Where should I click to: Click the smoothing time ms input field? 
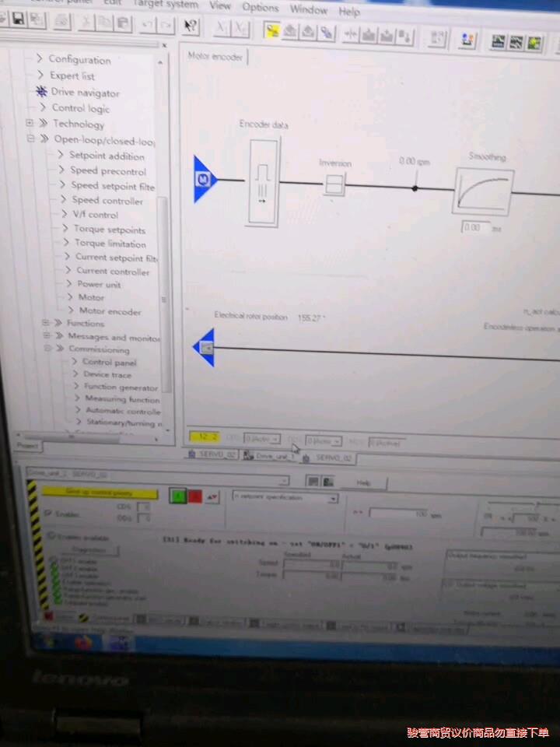pyautogui.click(x=475, y=227)
